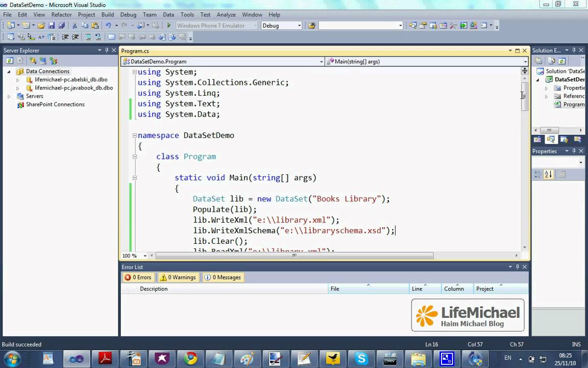This screenshot has height=368, width=588.
Task: Expand the lifemichael-pc.javabook_db.dbo connection
Action: [x=18, y=88]
